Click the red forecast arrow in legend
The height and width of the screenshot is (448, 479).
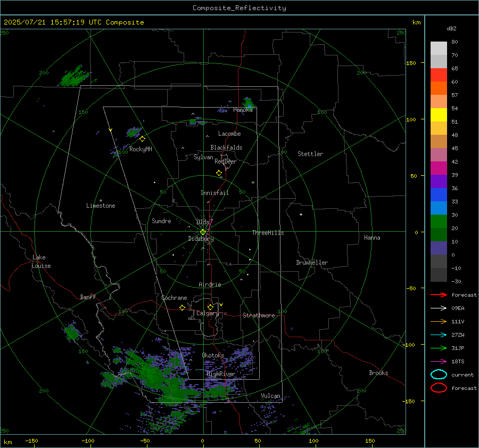click(x=439, y=295)
